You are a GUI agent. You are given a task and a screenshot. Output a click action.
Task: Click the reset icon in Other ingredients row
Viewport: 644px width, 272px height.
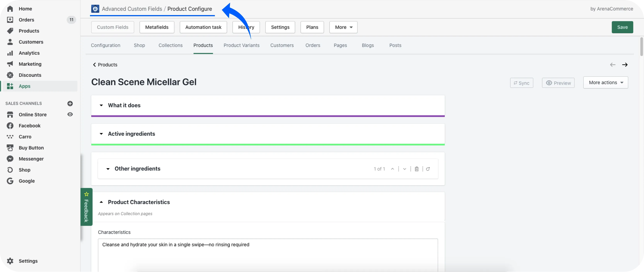click(x=428, y=169)
